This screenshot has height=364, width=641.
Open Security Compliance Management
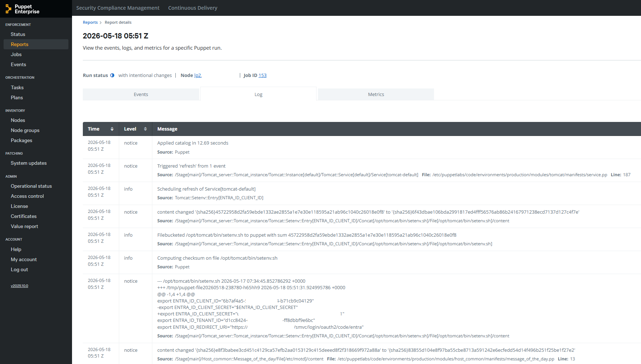118,8
